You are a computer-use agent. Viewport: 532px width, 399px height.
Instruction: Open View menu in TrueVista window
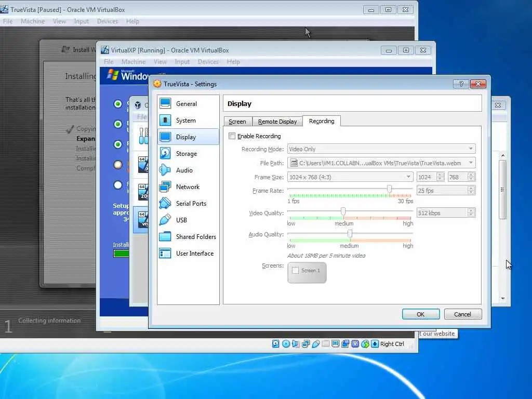click(x=59, y=21)
